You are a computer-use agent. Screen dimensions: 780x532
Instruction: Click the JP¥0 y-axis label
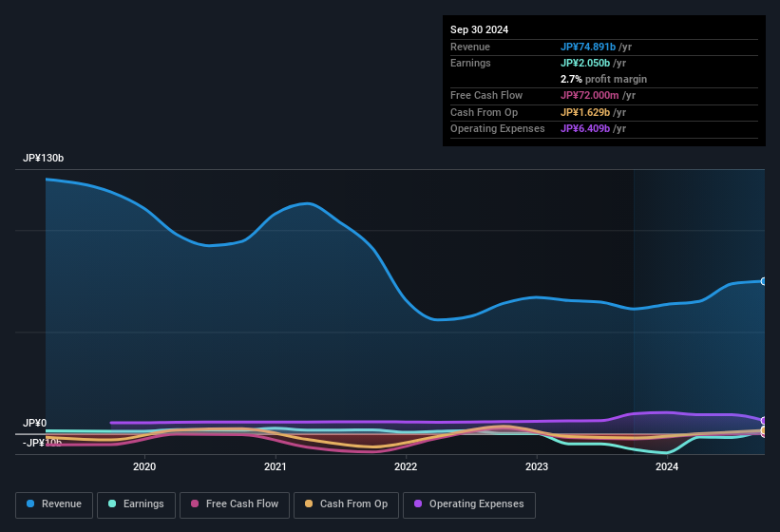pyautogui.click(x=34, y=423)
